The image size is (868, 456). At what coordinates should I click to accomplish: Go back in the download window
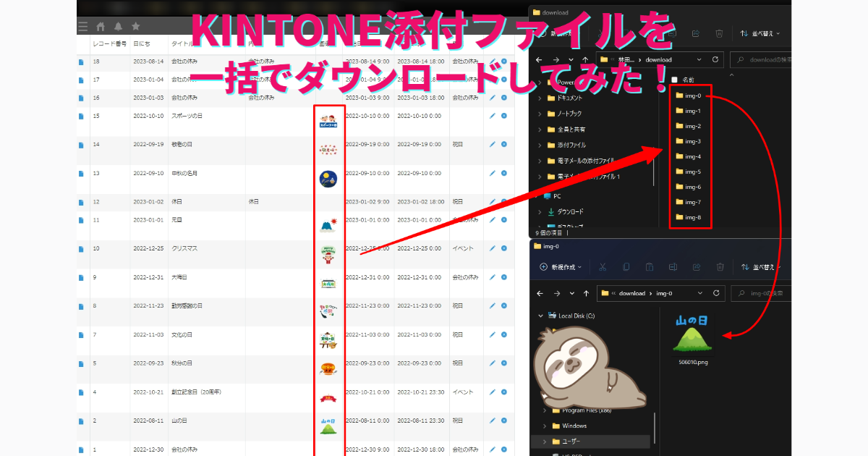tap(538, 59)
